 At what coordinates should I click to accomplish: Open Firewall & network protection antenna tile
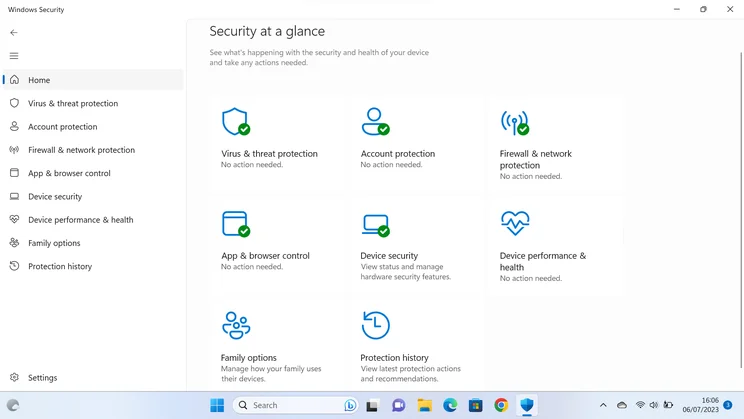tap(515, 122)
